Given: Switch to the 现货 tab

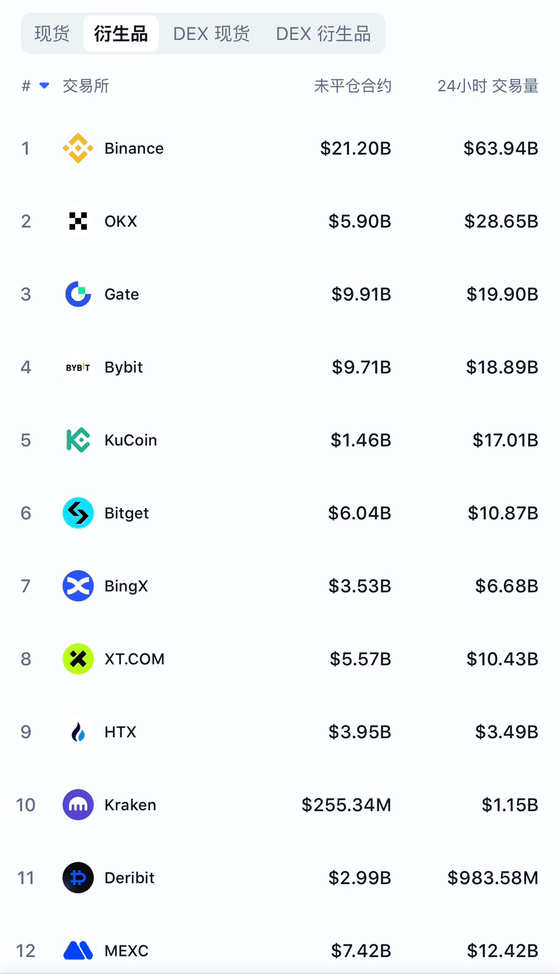Looking at the screenshot, I should pos(52,34).
